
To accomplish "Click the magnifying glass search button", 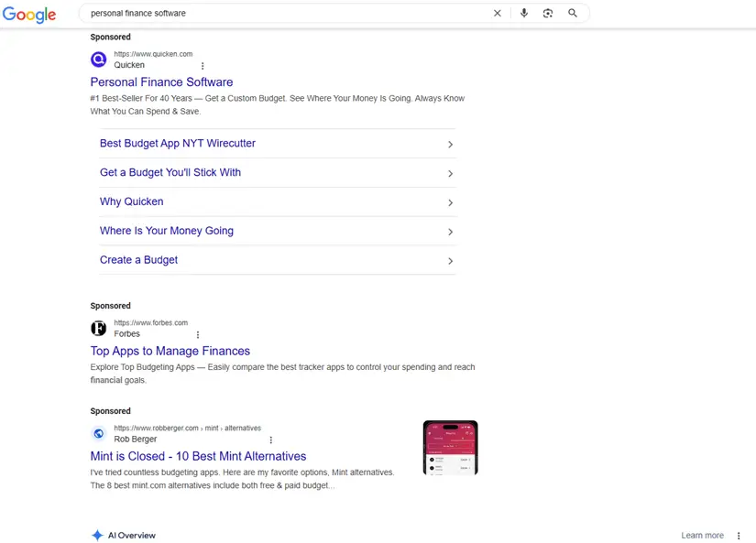I will point(573,14).
